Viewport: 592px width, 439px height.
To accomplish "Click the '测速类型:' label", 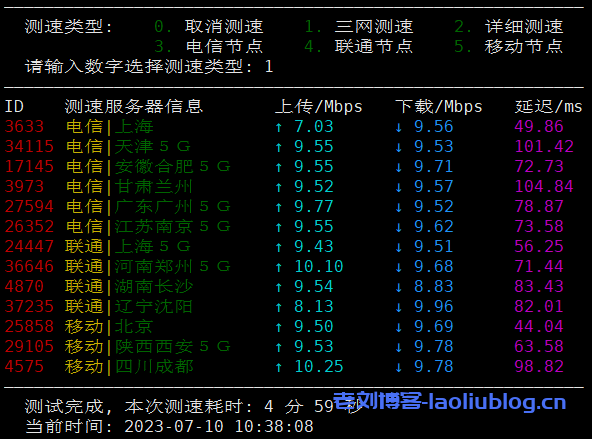I will (69, 26).
